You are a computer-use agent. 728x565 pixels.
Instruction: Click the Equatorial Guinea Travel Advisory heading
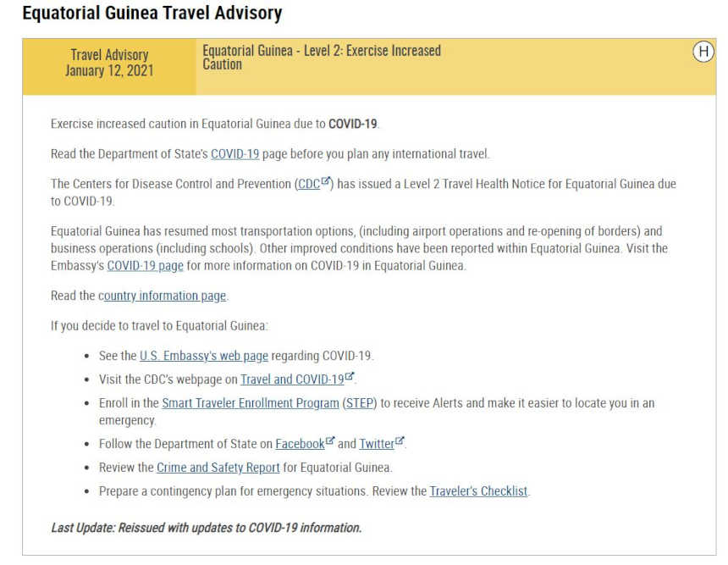click(152, 13)
